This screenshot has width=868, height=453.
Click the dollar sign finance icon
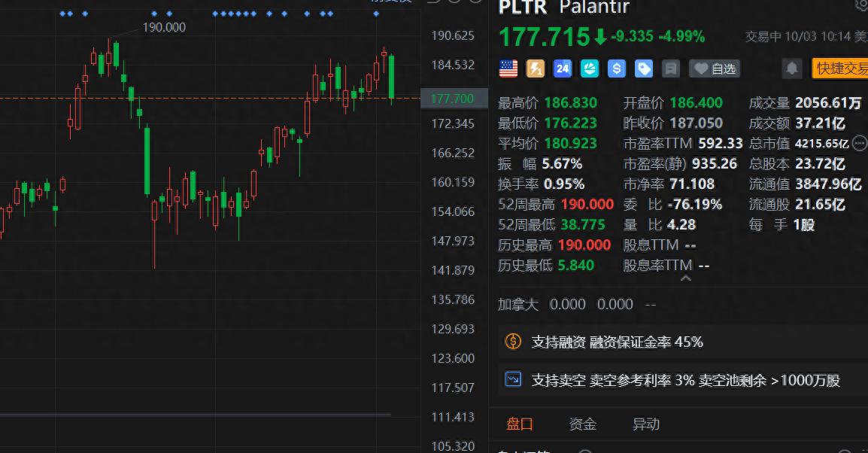(616, 68)
